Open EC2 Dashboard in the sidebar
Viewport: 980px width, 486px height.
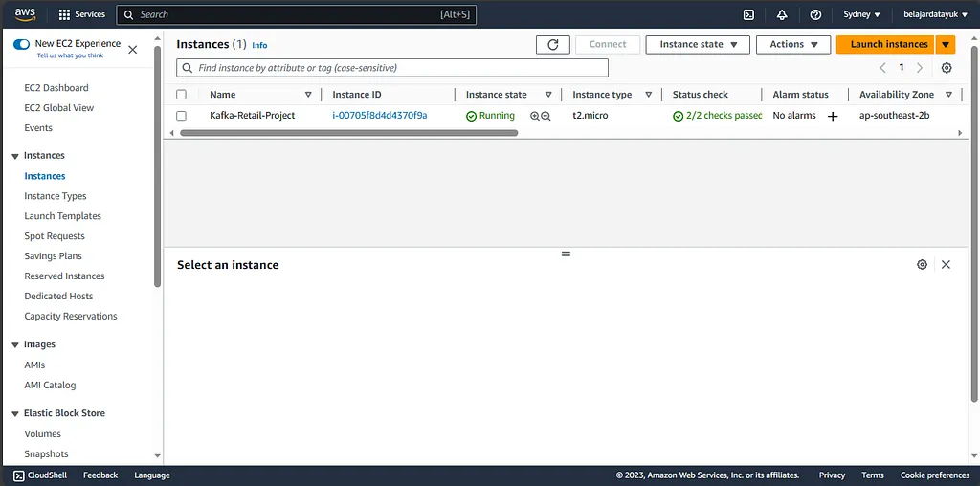tap(56, 88)
